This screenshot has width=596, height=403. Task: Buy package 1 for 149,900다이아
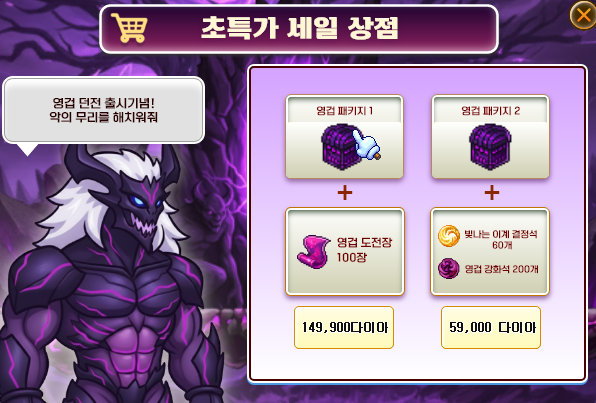(344, 327)
